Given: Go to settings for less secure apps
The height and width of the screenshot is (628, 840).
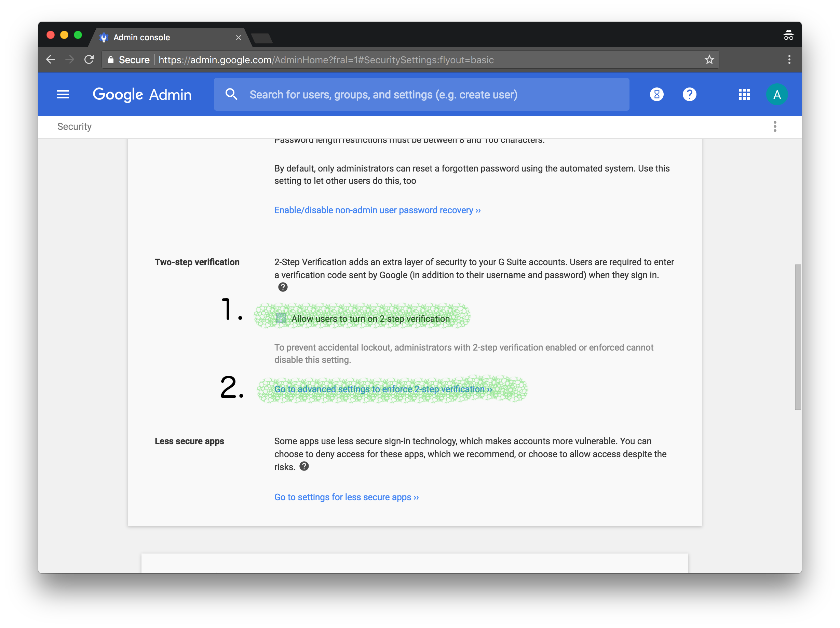Looking at the screenshot, I should [346, 497].
